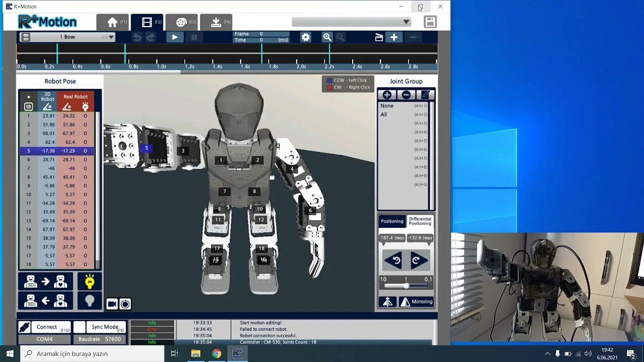Click the Connect button (F10)
The width and height of the screenshot is (644, 362).
(52, 327)
